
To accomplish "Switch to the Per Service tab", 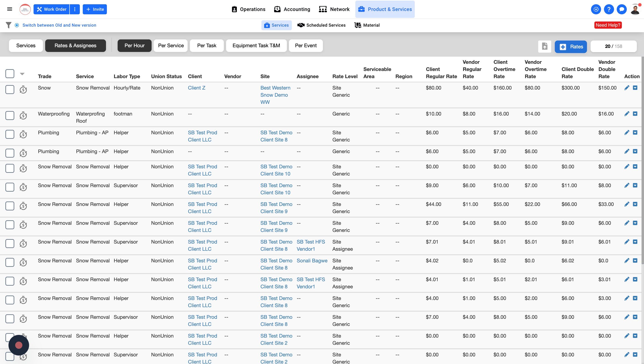I will 171,46.
